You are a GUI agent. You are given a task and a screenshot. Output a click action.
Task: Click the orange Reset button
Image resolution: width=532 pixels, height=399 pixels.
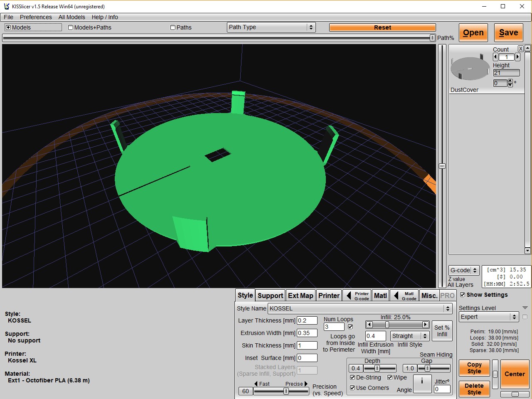click(382, 27)
